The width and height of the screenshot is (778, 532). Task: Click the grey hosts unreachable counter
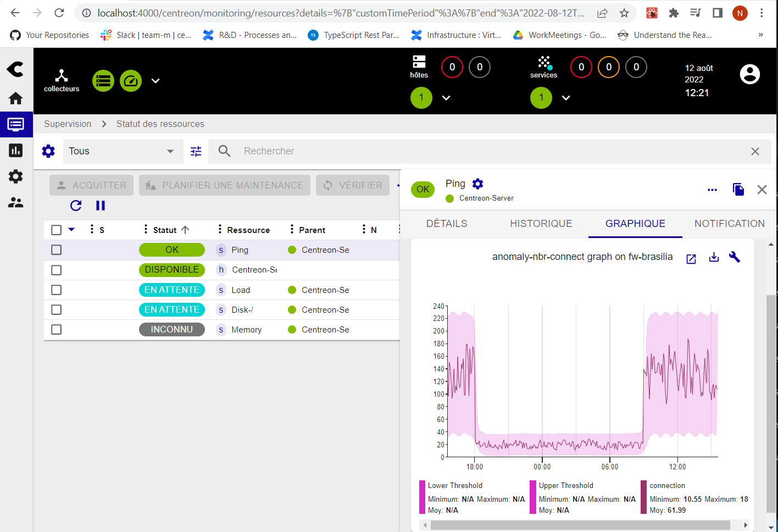(x=480, y=67)
